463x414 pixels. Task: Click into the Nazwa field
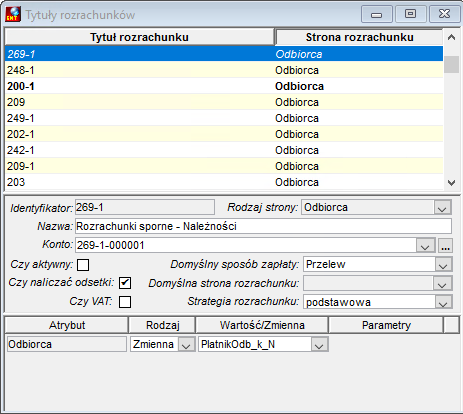(x=263, y=226)
